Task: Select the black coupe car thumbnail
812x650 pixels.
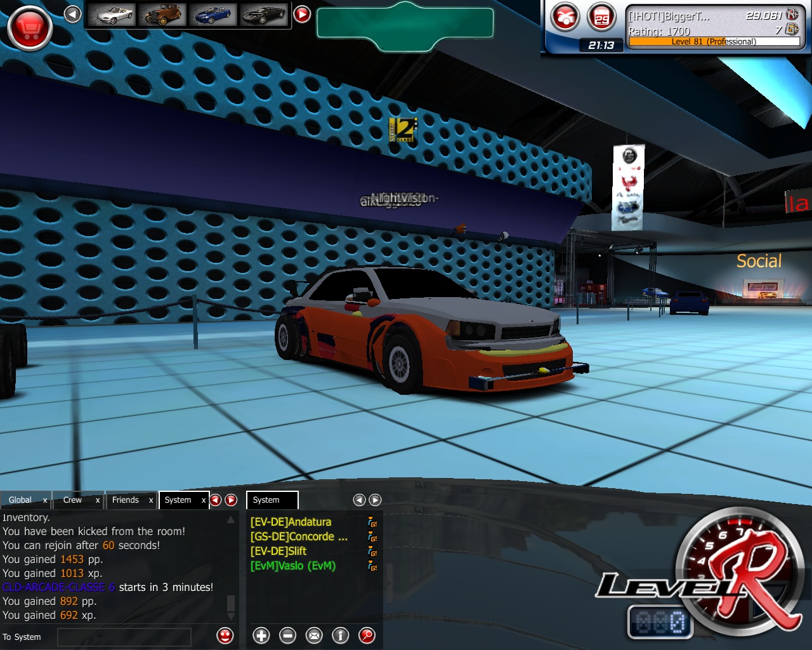Action: pos(264,15)
